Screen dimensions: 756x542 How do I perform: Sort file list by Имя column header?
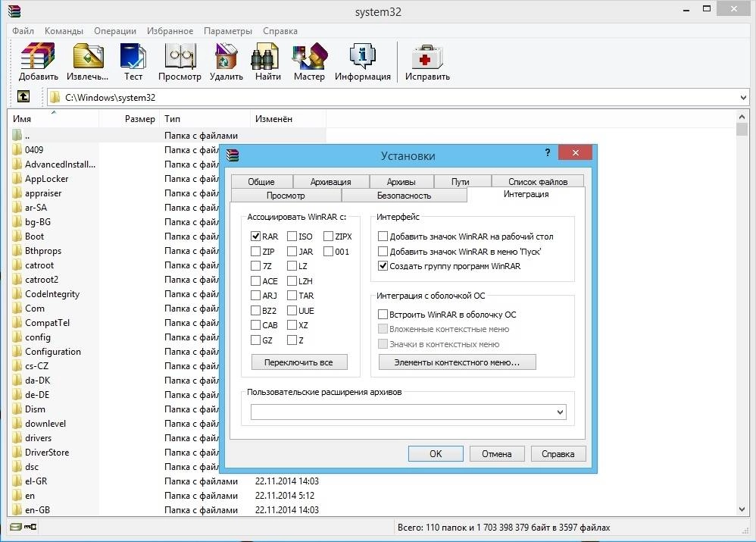(53, 119)
